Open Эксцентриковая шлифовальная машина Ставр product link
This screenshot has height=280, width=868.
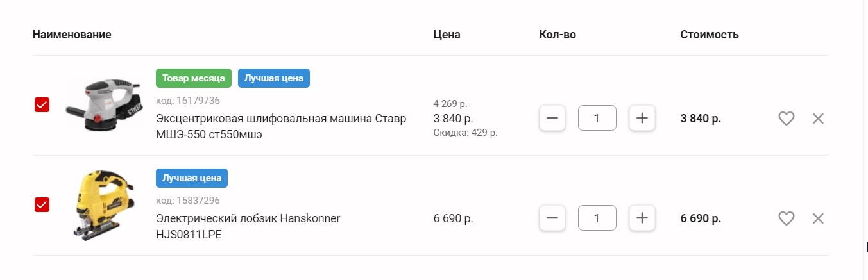click(281, 127)
